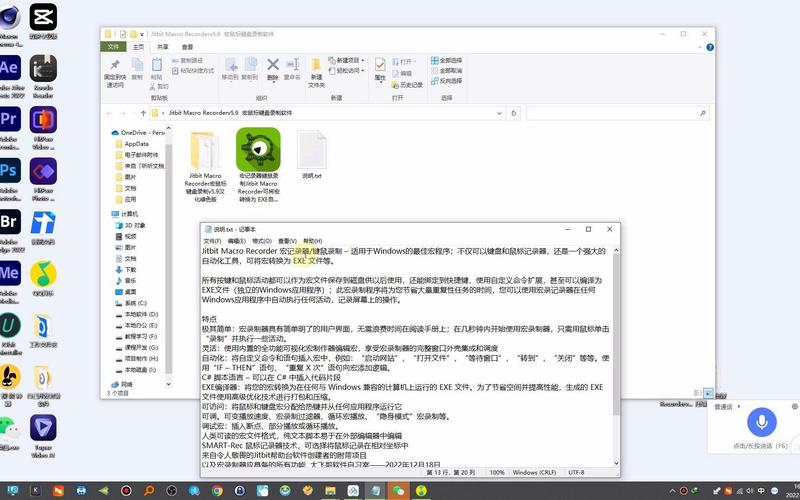Select 音乐 in the navigation pane
This screenshot has height=500, width=800.
click(126, 281)
